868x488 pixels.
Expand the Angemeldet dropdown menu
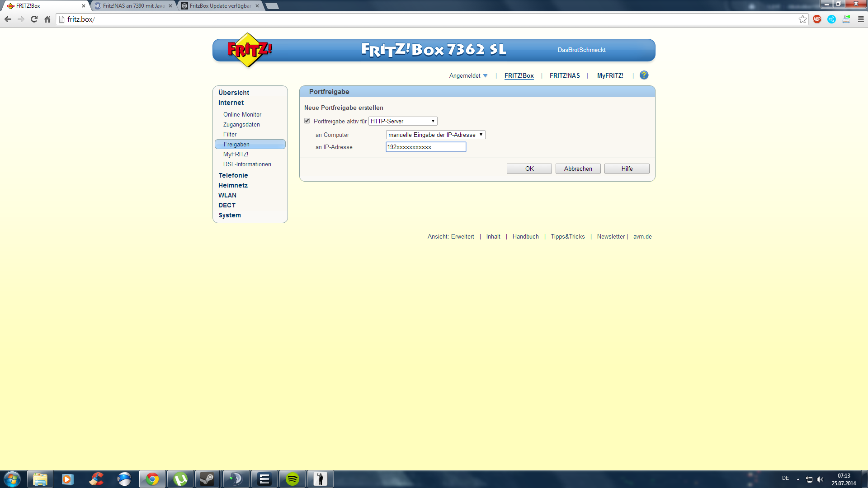pyautogui.click(x=468, y=75)
